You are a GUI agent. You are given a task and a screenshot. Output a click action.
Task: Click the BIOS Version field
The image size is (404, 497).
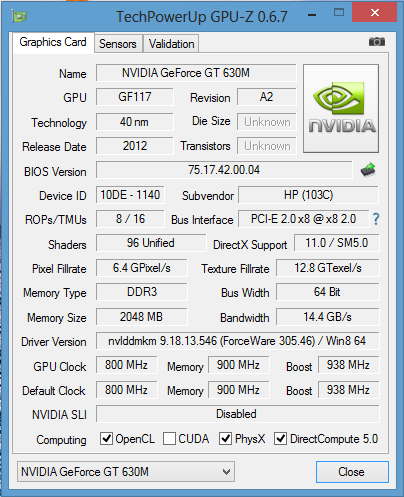point(224,170)
